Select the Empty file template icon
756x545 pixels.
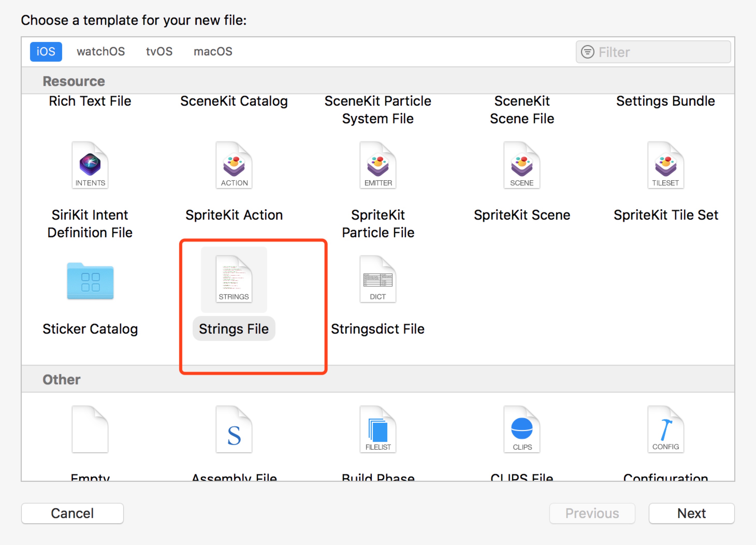(x=90, y=429)
